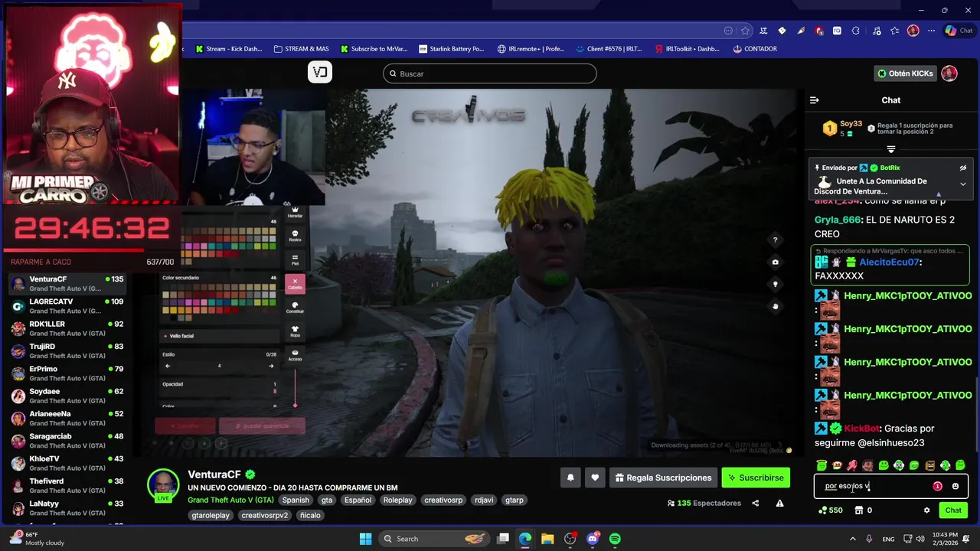Open Windows Start menu
The width and height of the screenshot is (980, 551).
tap(365, 539)
